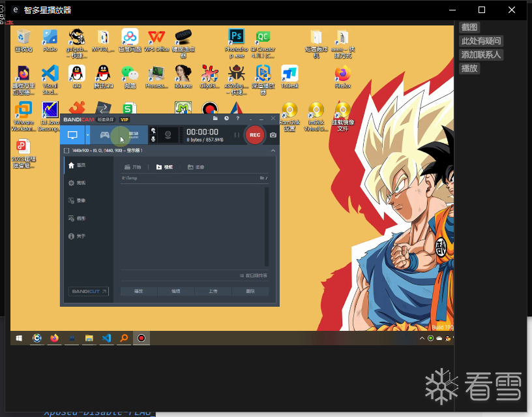Open WPS Office desktop icon

pos(156,40)
